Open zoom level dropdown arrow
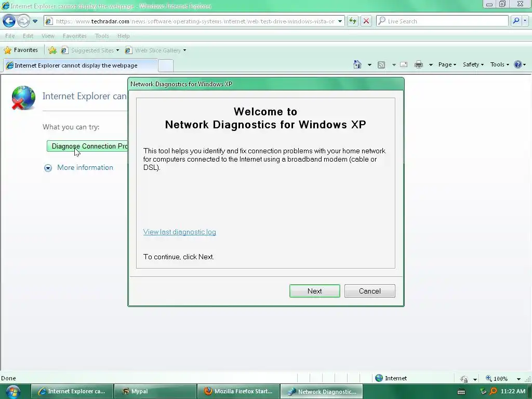 [x=518, y=379]
